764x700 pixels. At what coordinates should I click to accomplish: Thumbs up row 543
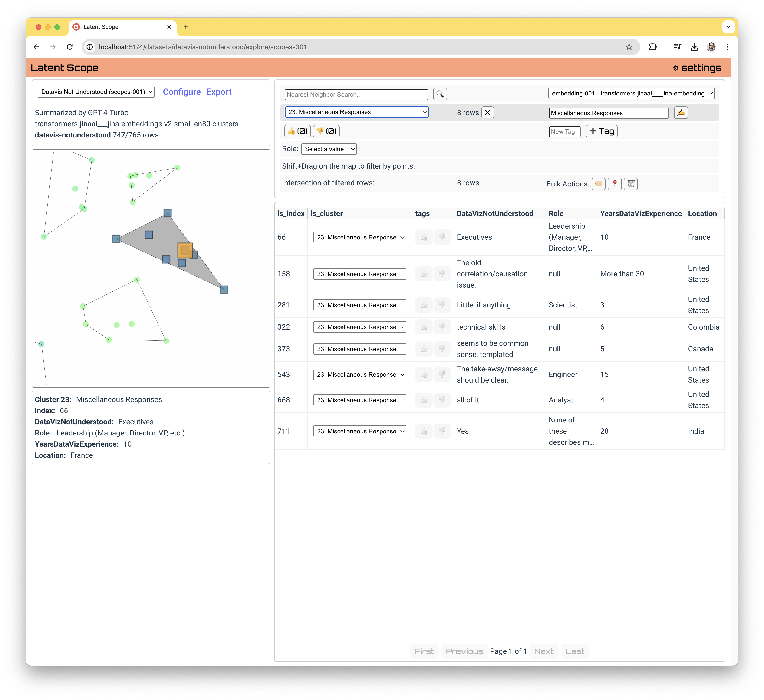pyautogui.click(x=424, y=374)
